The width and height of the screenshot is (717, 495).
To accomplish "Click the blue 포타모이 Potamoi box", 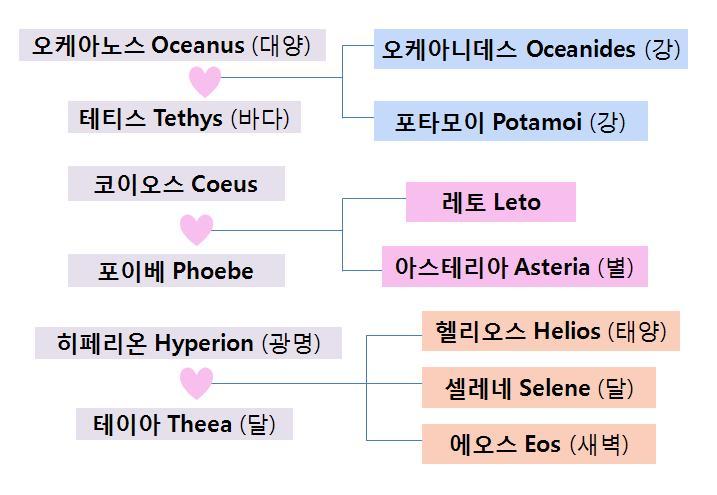I will [x=510, y=122].
